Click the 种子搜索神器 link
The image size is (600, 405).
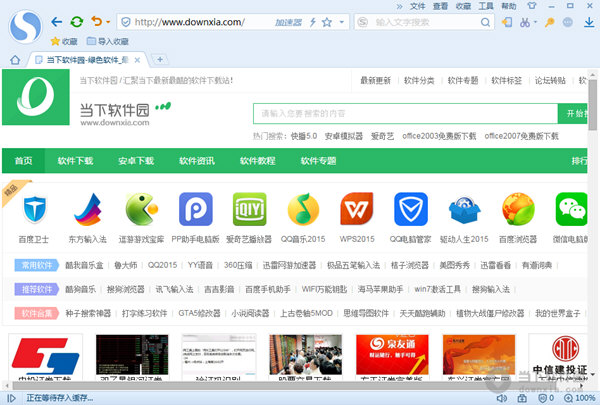pyautogui.click(x=88, y=314)
